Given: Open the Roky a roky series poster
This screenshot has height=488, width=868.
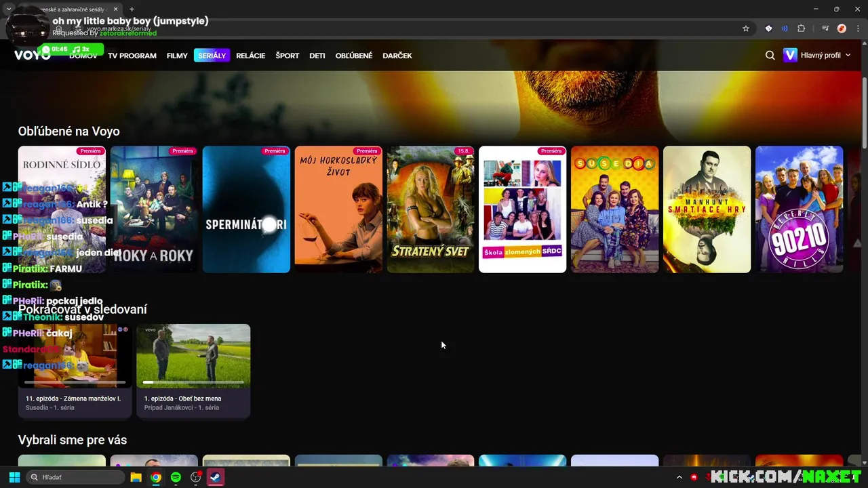Looking at the screenshot, I should click(154, 209).
